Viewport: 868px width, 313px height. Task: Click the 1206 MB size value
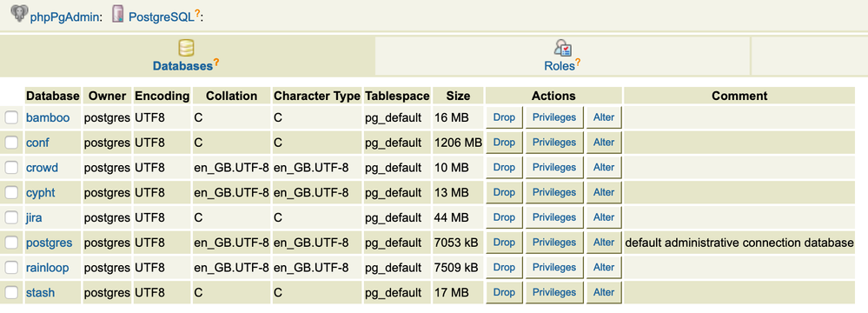coord(459,143)
